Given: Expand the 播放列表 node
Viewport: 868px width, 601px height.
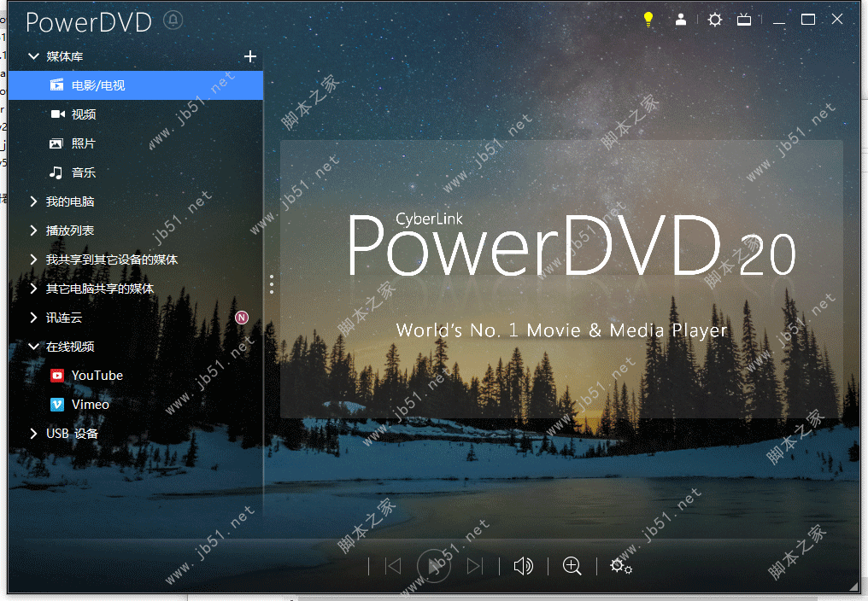Looking at the screenshot, I should 34,230.
